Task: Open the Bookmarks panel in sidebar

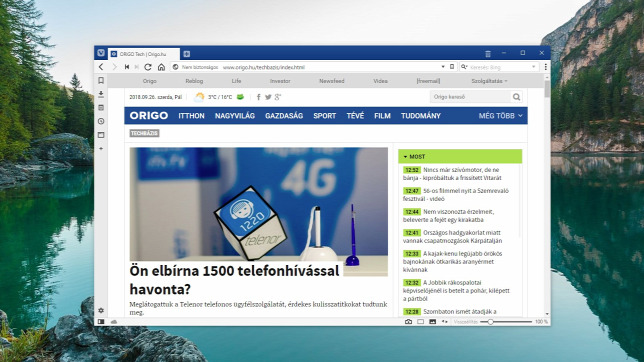Action: click(x=101, y=81)
